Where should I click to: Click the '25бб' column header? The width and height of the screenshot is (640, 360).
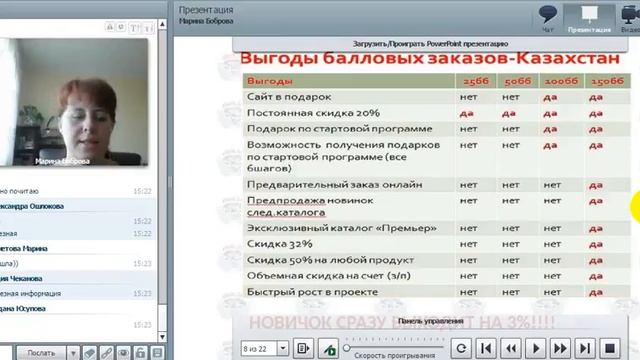coord(476,81)
